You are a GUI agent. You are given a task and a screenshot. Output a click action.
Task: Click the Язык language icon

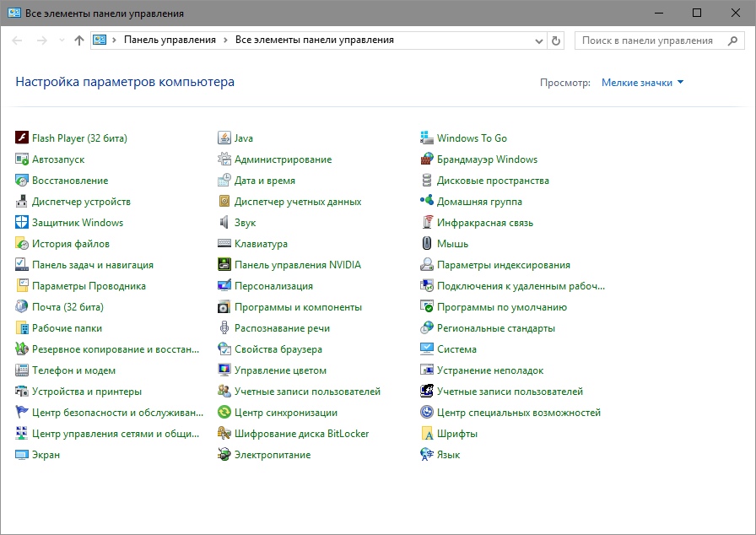[427, 455]
